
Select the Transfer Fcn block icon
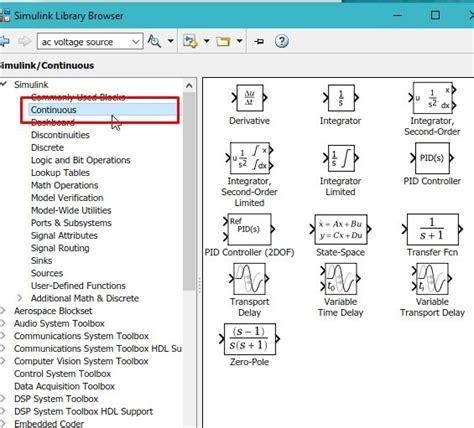point(432,229)
